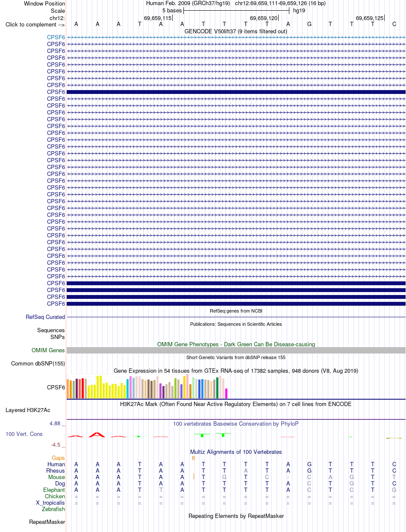
Task: Click the chr12: ruler label
Action: pos(57,18)
